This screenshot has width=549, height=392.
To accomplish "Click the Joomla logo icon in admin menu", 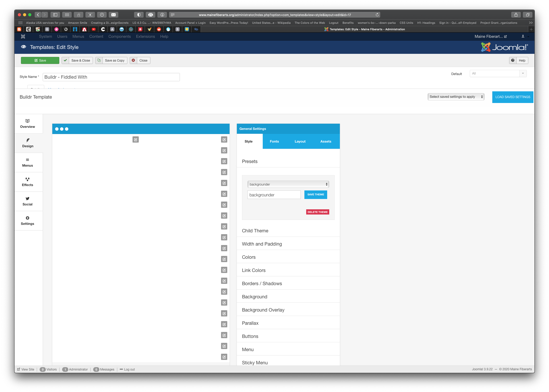I will pyautogui.click(x=23, y=36).
